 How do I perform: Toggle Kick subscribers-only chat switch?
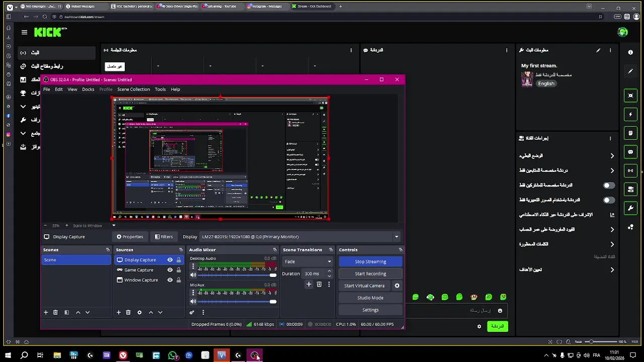tap(609, 186)
